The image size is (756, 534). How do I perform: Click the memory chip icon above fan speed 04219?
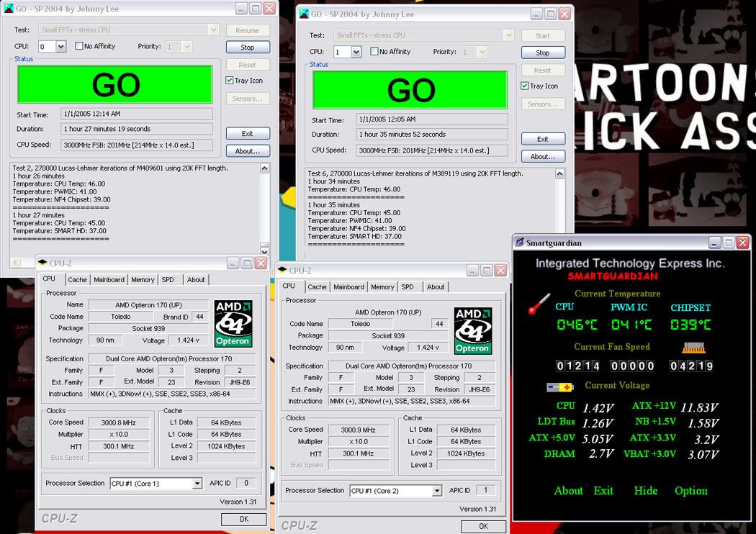694,348
